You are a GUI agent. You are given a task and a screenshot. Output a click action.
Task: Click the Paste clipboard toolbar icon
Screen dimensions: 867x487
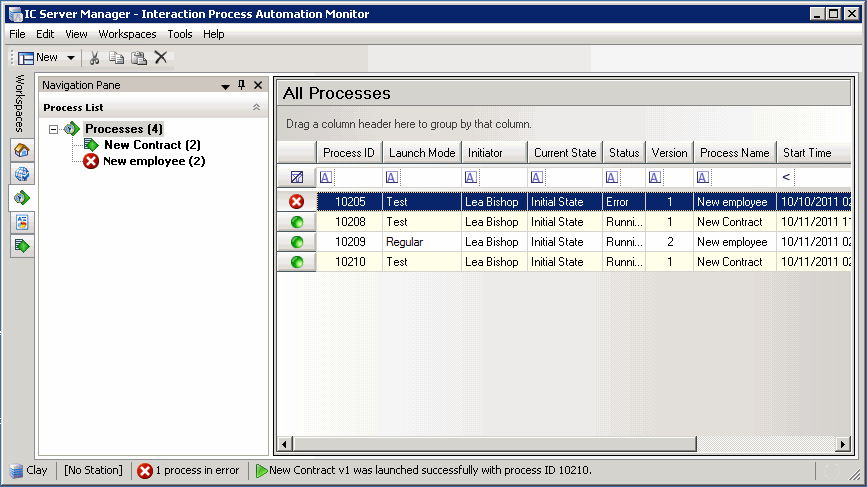tap(139, 58)
